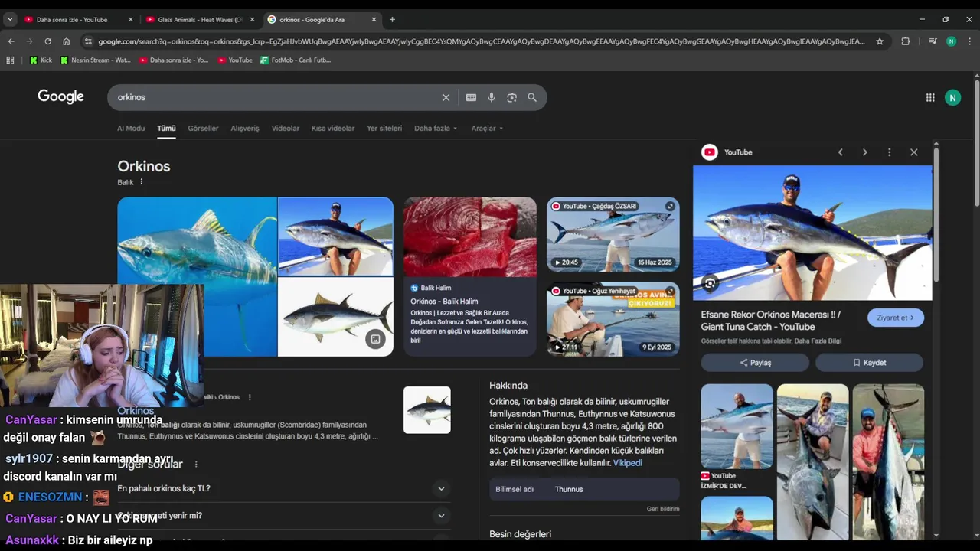The width and height of the screenshot is (980, 551).
Task: Click the Paylaş button
Action: point(755,363)
